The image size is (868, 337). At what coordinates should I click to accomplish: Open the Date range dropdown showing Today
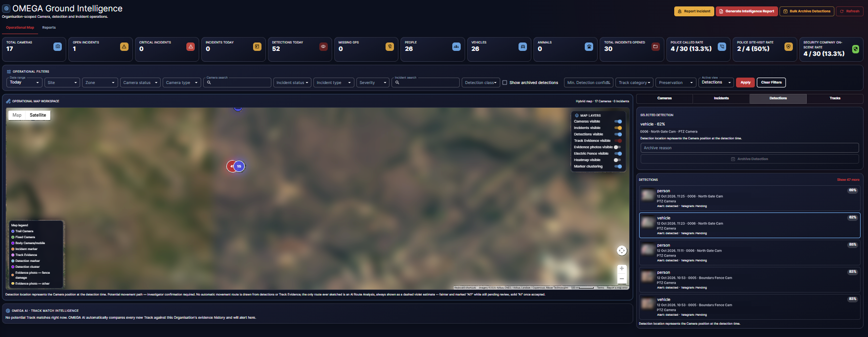[x=24, y=83]
